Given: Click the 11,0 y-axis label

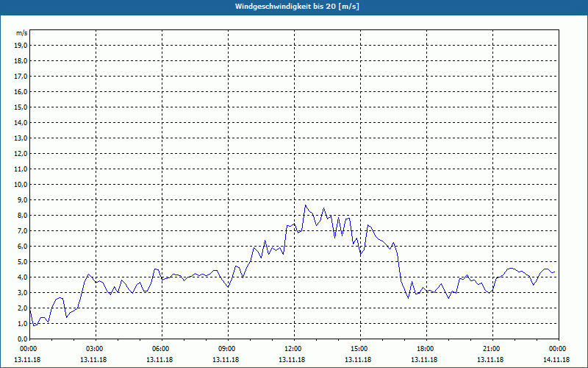Looking at the screenshot, I should click(x=21, y=169).
